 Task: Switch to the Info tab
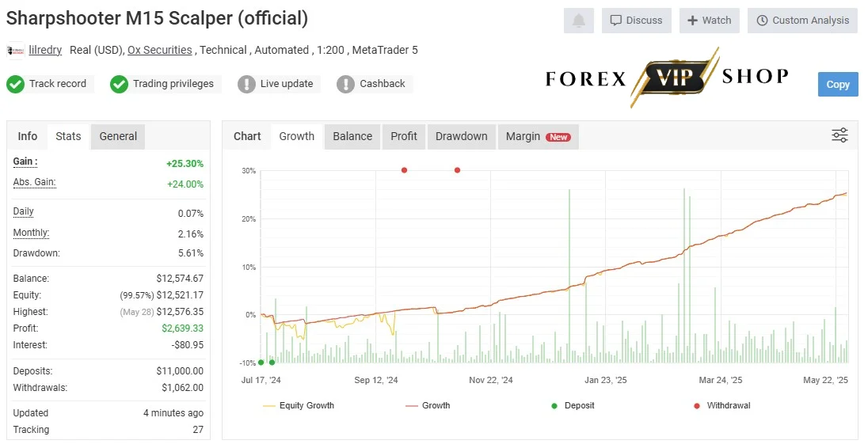[x=27, y=136]
